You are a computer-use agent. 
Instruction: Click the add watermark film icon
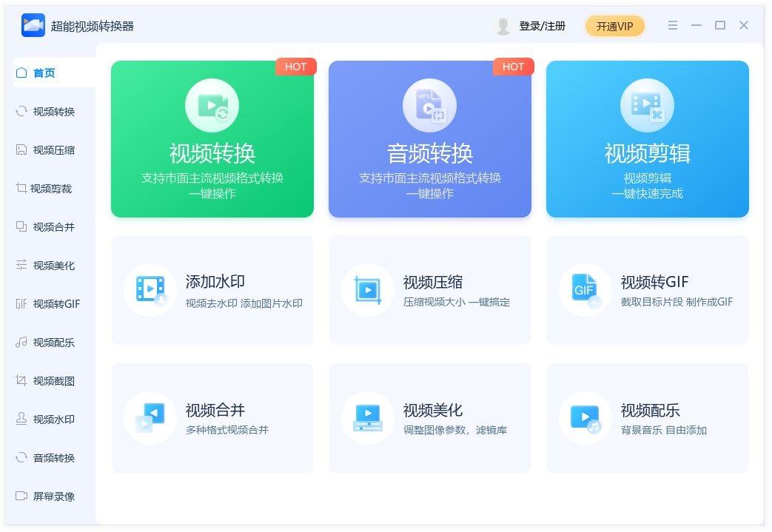click(x=150, y=290)
